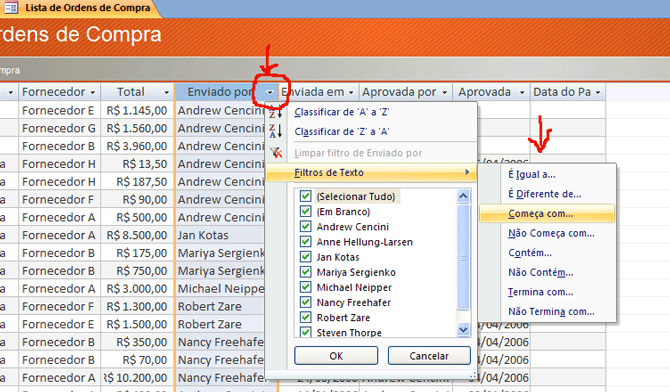Click the R$ 13,50 total cell
Image resolution: width=670 pixels, height=392 pixels.
[137, 164]
